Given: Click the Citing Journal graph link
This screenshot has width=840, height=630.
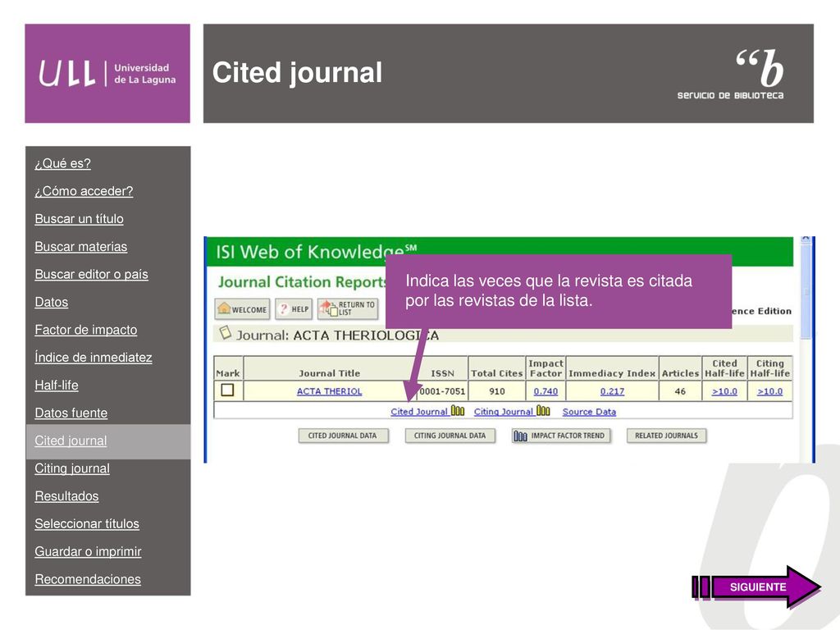Looking at the screenshot, I should [x=503, y=412].
